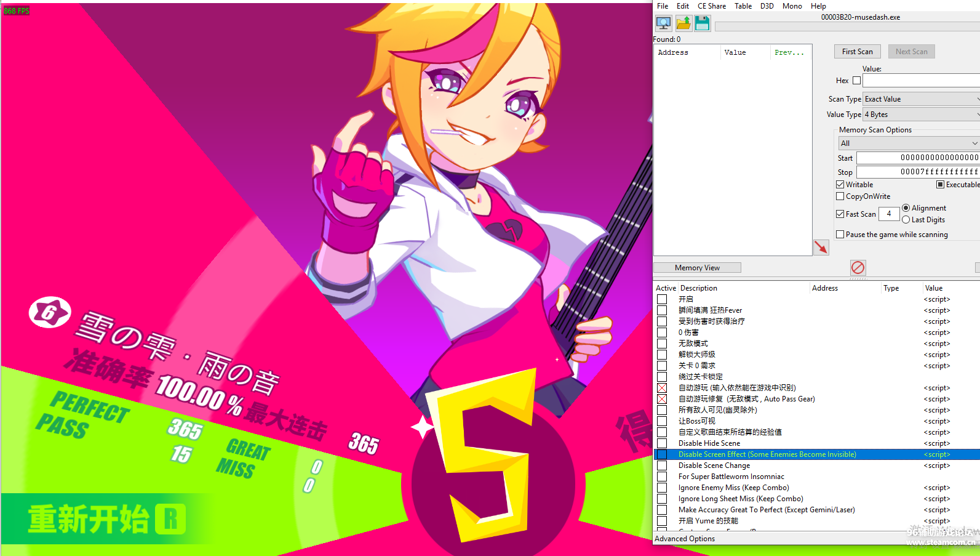Open the Scan Type dropdown
The height and width of the screenshot is (556, 980).
pyautogui.click(x=921, y=99)
